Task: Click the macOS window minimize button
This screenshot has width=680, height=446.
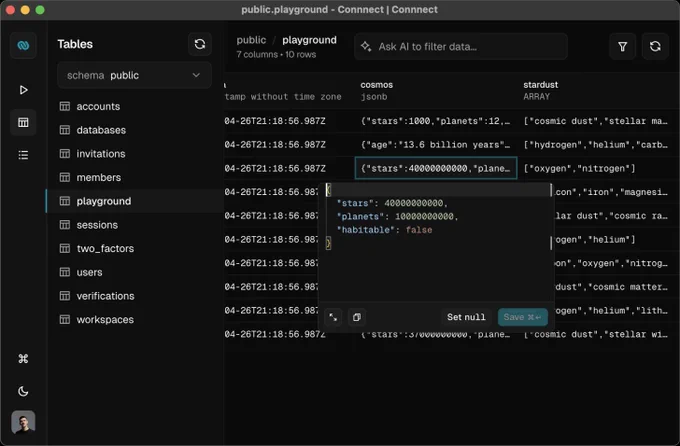Action: click(25, 10)
